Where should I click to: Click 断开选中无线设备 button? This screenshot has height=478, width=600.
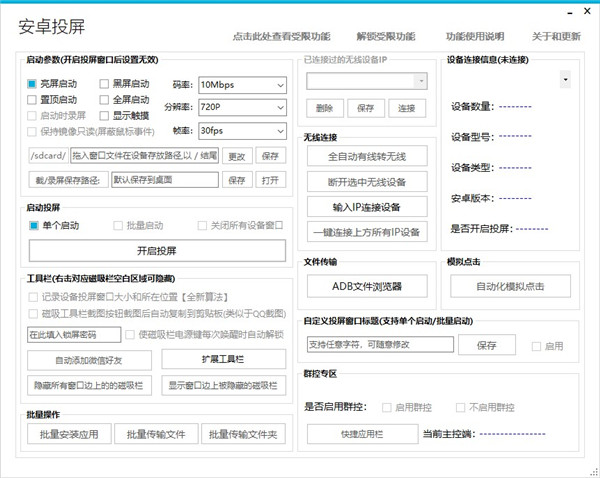click(367, 181)
